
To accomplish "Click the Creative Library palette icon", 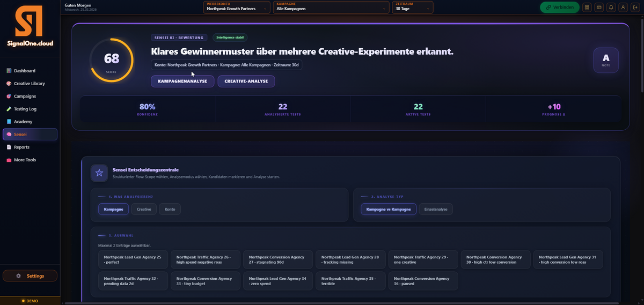I will [x=9, y=84].
